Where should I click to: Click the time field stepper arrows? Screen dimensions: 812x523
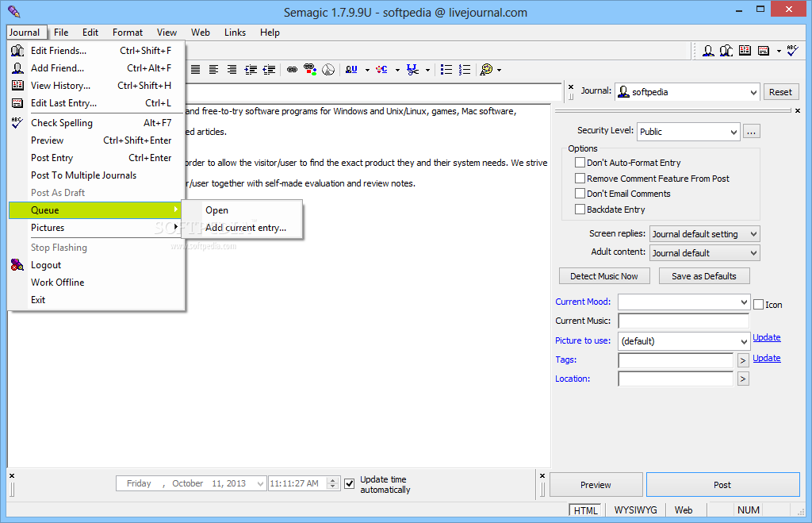pyautogui.click(x=333, y=483)
